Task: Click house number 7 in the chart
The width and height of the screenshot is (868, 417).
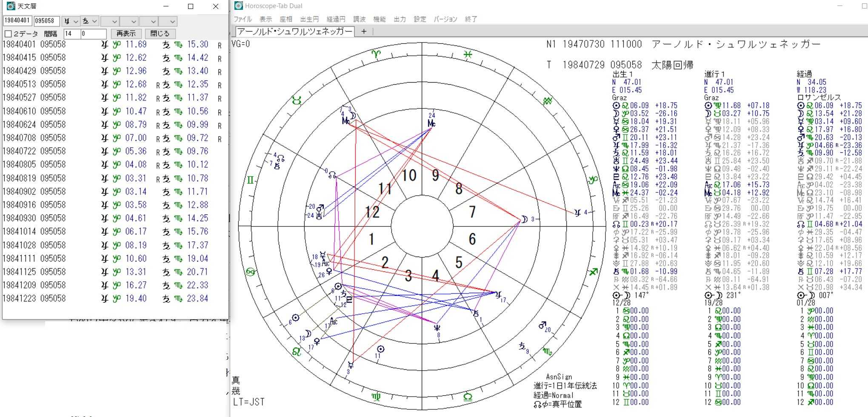Action: coord(472,212)
